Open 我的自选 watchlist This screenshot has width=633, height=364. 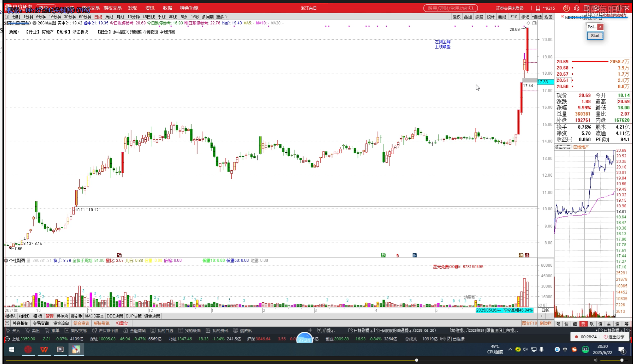(162, 331)
